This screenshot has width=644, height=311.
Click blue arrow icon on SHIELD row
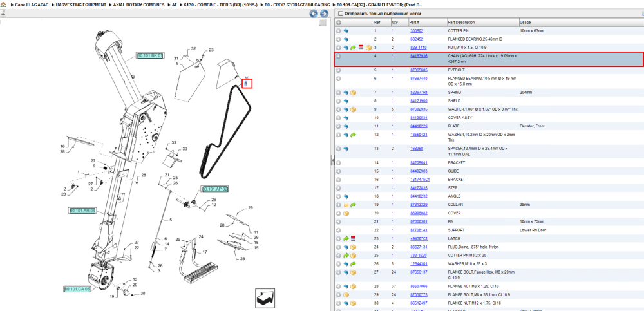[x=346, y=101]
